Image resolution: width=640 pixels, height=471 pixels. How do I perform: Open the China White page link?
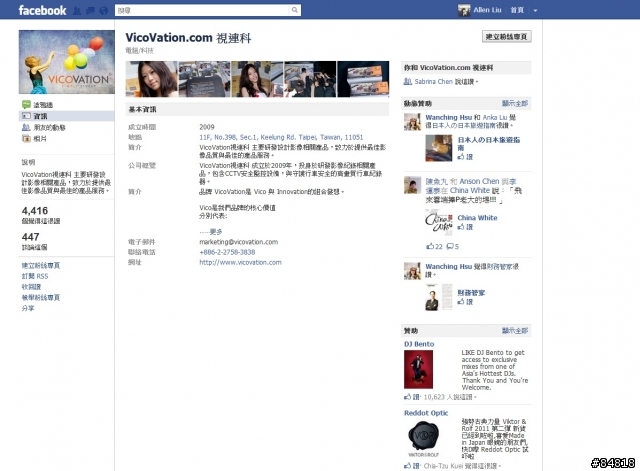coord(477,218)
